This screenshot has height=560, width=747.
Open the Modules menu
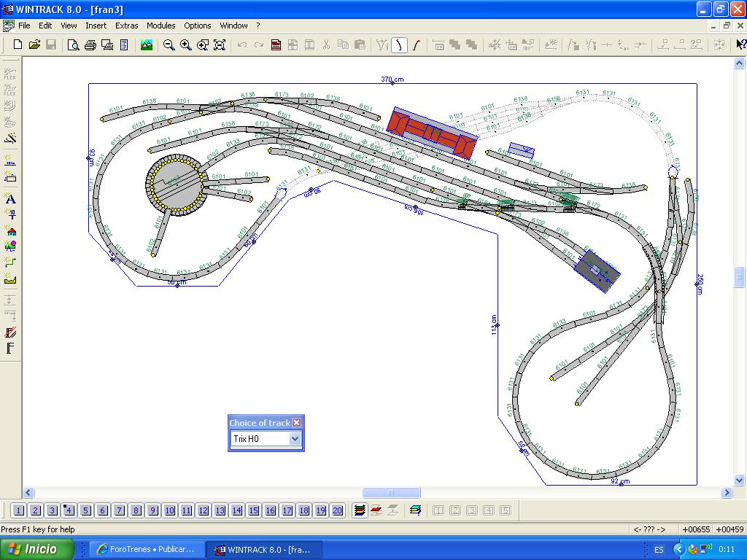pyautogui.click(x=160, y=26)
